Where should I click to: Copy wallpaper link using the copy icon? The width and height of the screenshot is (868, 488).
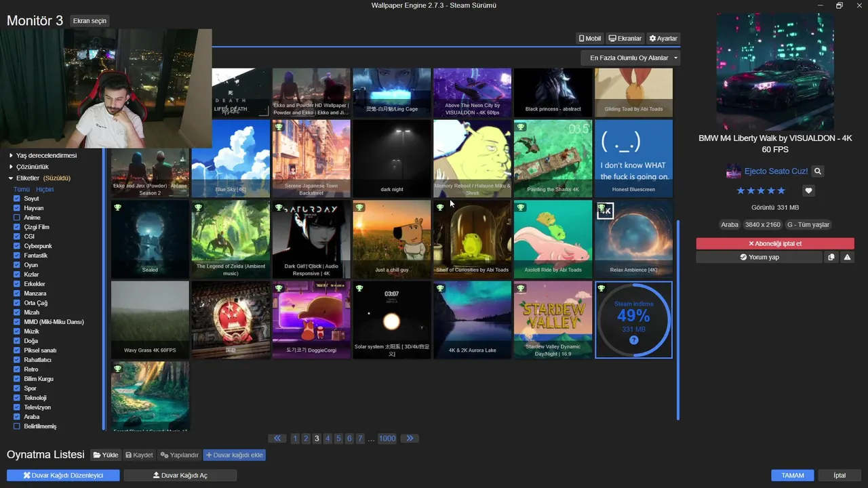[x=831, y=257]
